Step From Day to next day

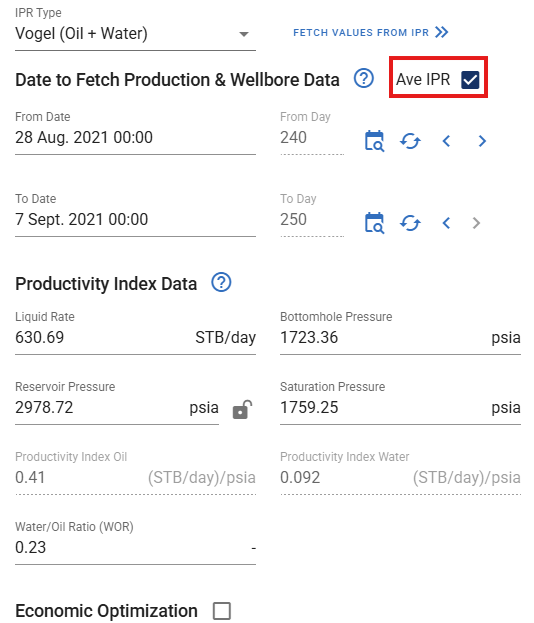(x=482, y=141)
